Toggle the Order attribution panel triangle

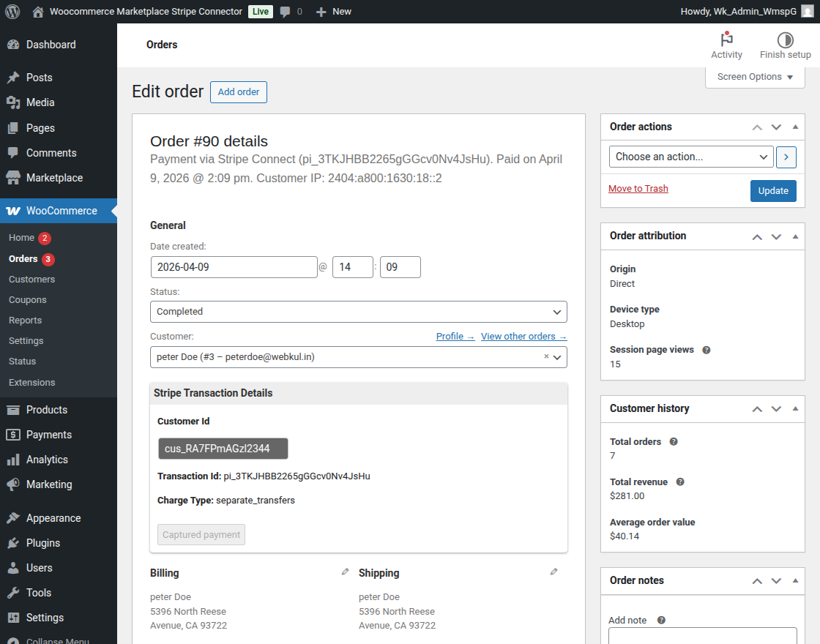point(795,236)
